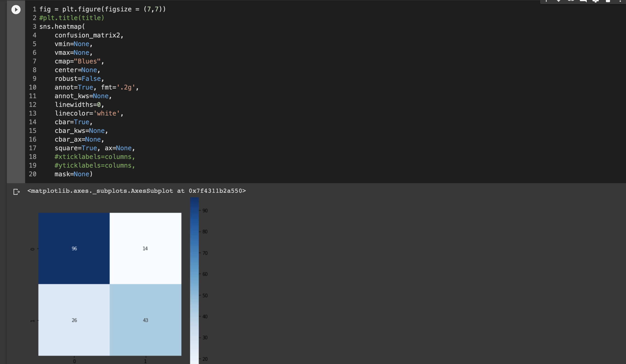Click the heatmap cell showing 14
The height and width of the screenshot is (364, 626).
point(145,248)
